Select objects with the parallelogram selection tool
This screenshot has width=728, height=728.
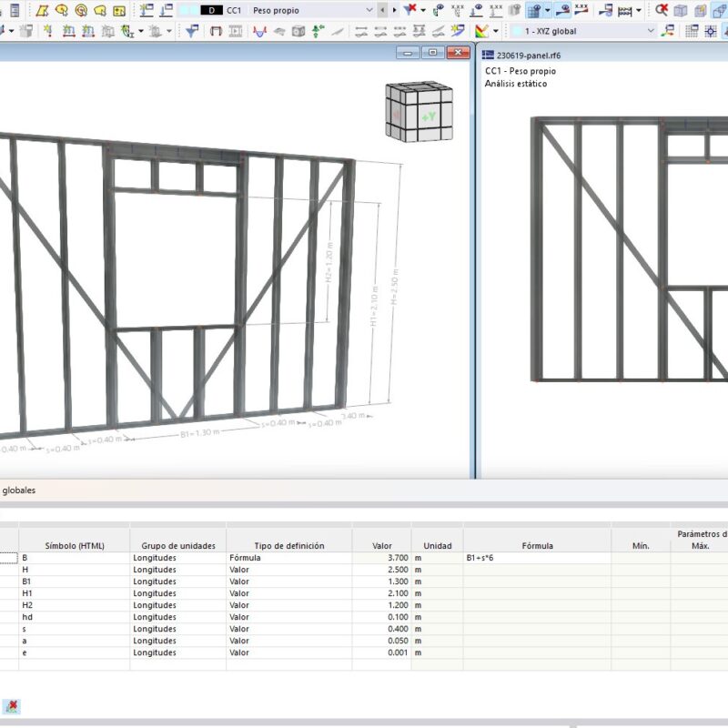(x=42, y=10)
